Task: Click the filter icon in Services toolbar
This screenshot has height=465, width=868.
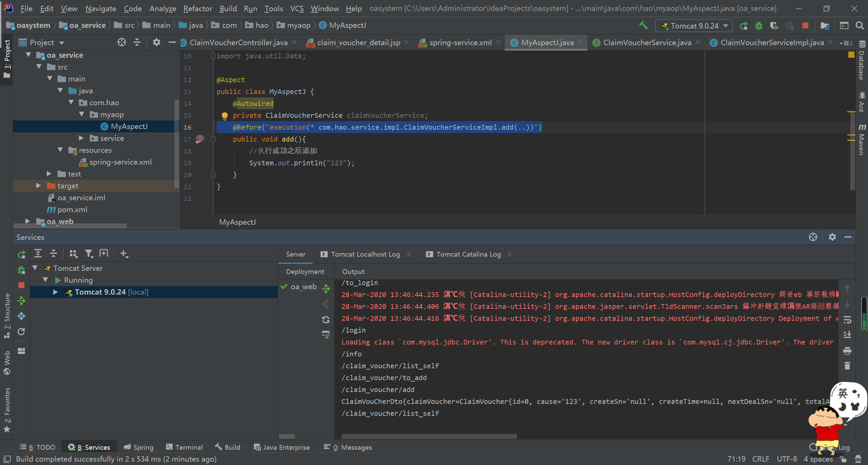Action: click(x=89, y=254)
